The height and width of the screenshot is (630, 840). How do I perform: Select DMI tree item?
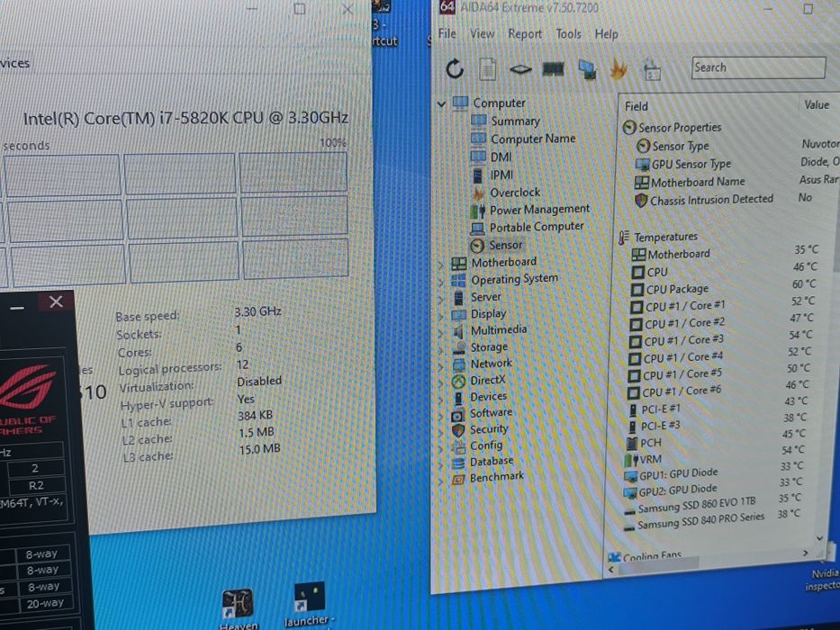[501, 157]
